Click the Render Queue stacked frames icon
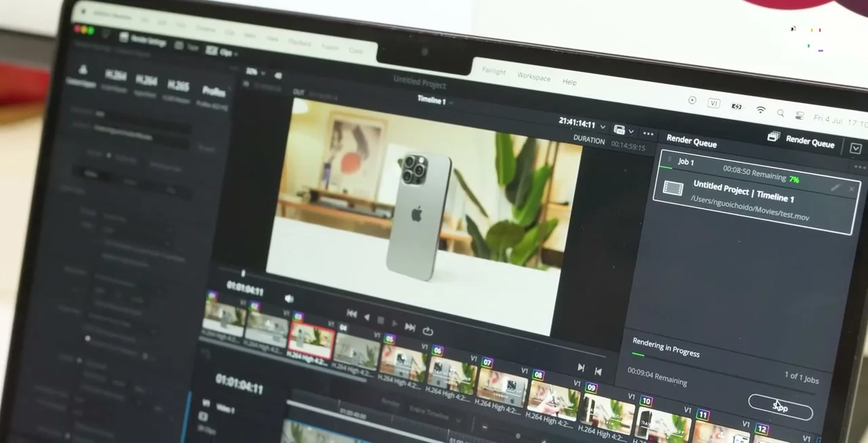 click(x=774, y=137)
